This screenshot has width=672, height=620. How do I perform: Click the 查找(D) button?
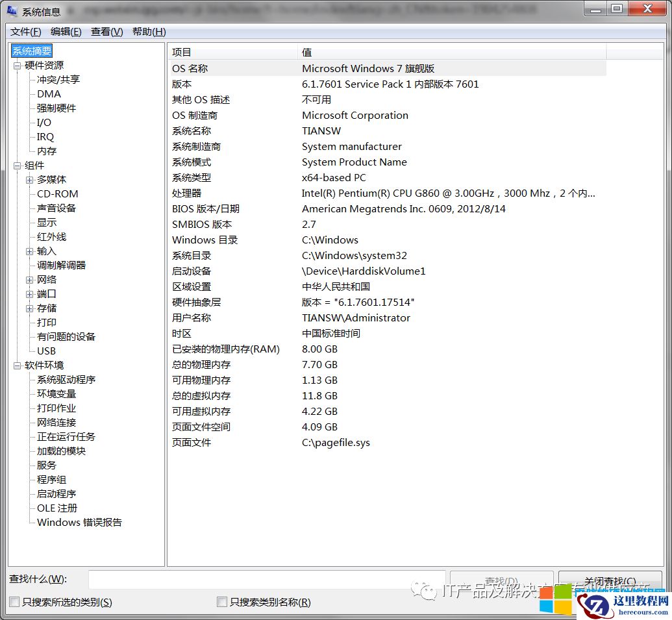(x=501, y=580)
